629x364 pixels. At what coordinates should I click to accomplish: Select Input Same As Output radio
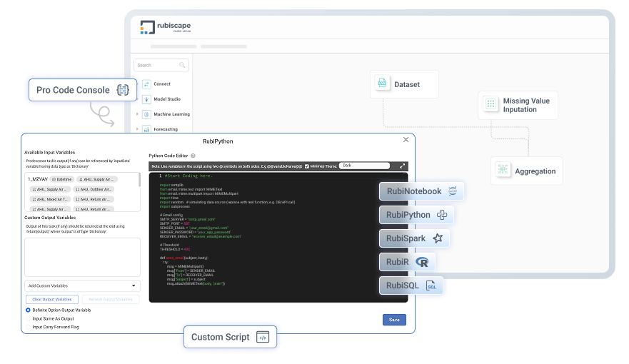pyautogui.click(x=28, y=319)
